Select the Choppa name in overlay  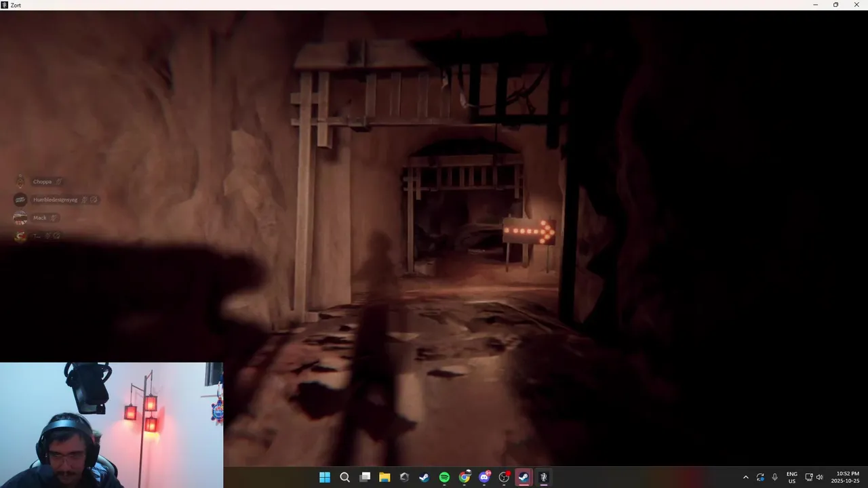[x=42, y=182]
